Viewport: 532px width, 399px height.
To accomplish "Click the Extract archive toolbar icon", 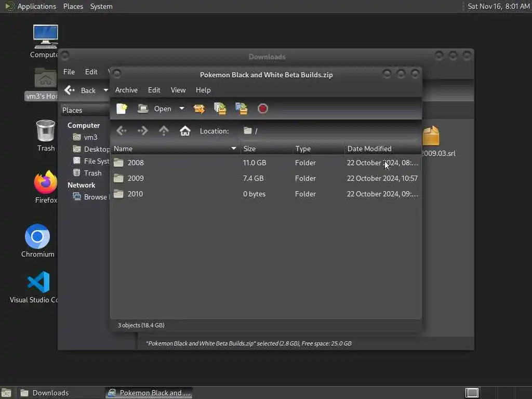I will (199, 109).
